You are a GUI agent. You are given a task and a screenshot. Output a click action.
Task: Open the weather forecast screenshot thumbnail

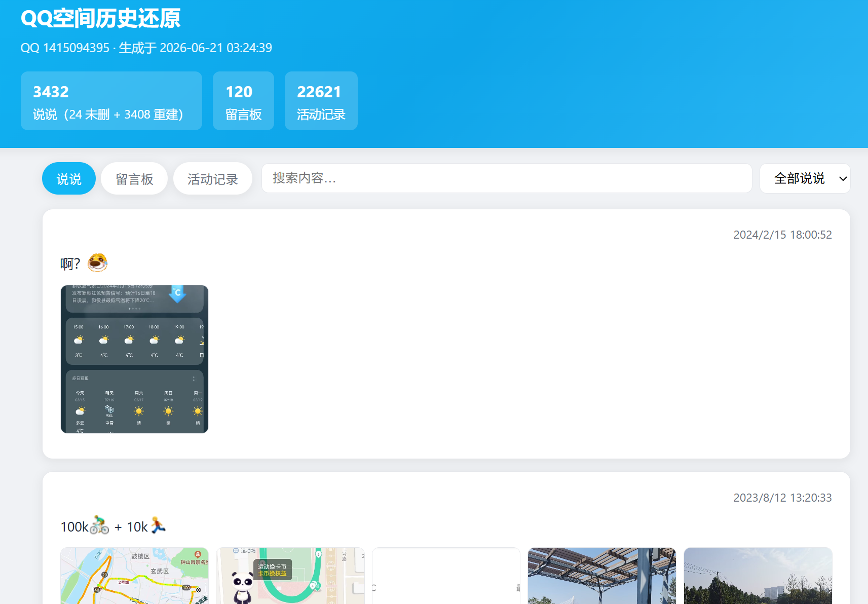[134, 359]
